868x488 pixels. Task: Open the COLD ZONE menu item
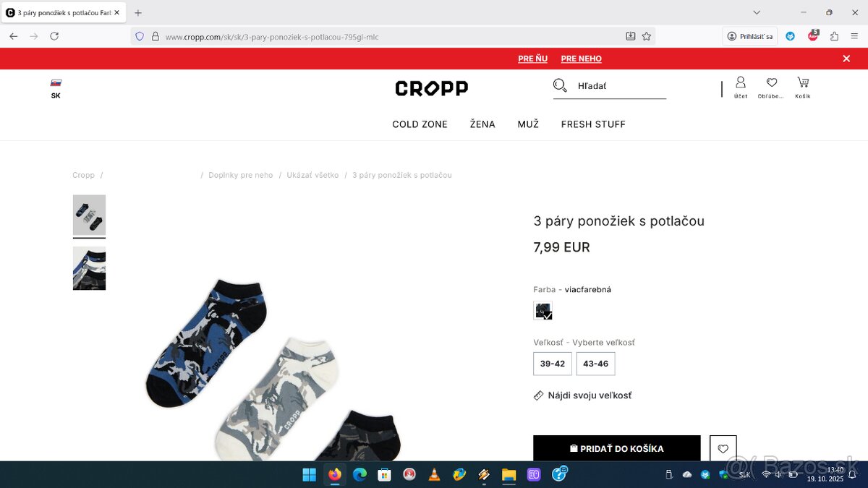point(420,124)
